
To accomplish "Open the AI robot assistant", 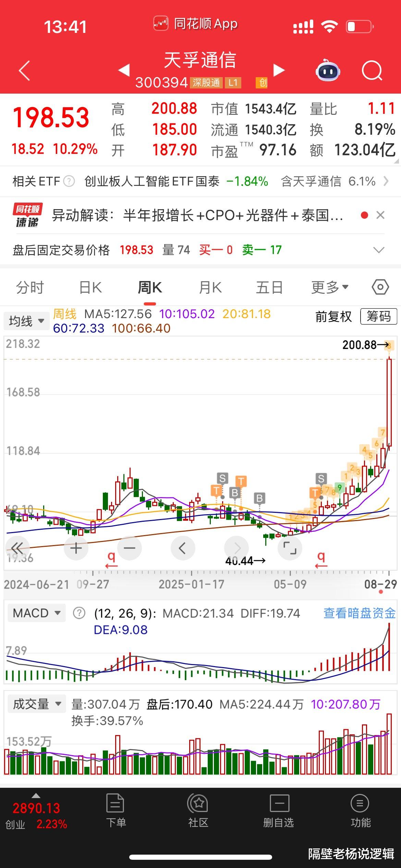I will pyautogui.click(x=328, y=70).
